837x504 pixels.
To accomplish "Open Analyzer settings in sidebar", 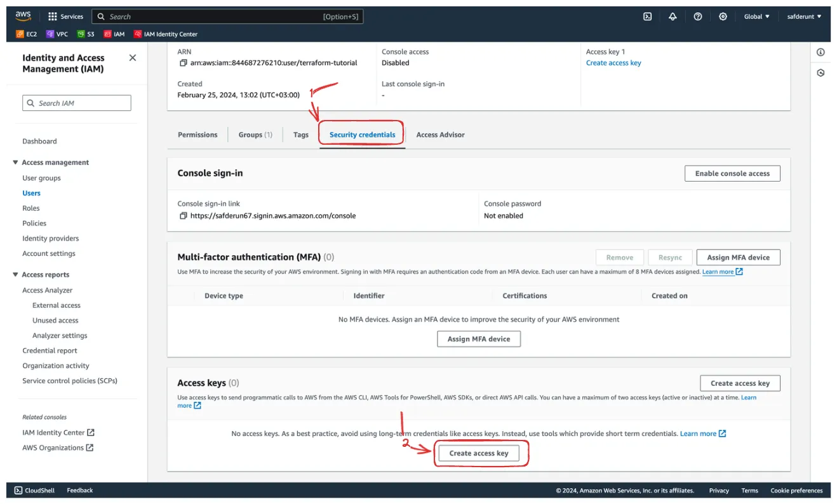I will coord(60,336).
